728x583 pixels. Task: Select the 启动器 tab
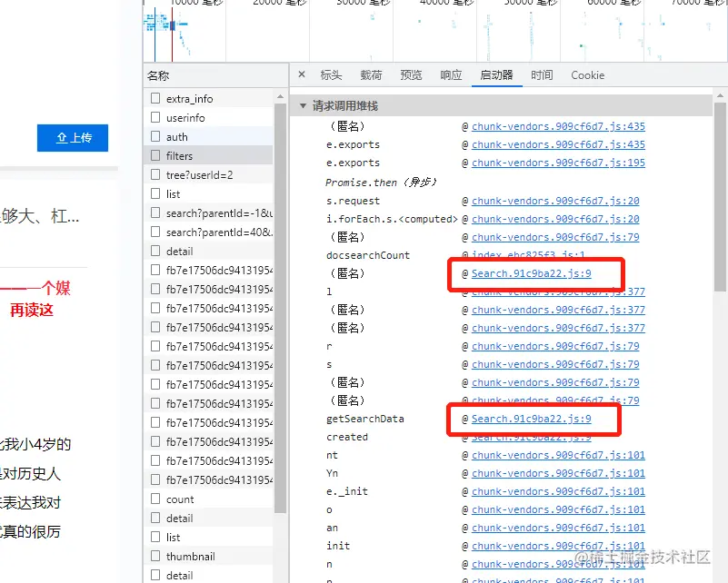click(x=496, y=75)
